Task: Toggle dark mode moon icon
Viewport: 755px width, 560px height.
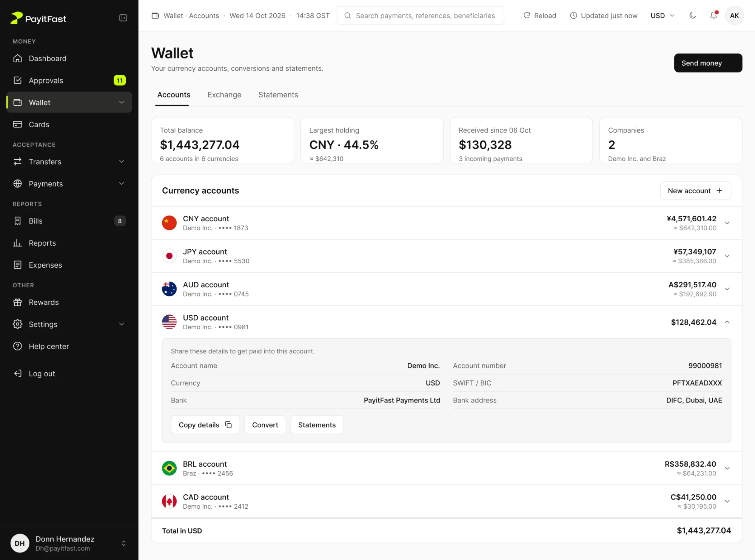Action: 692,15
